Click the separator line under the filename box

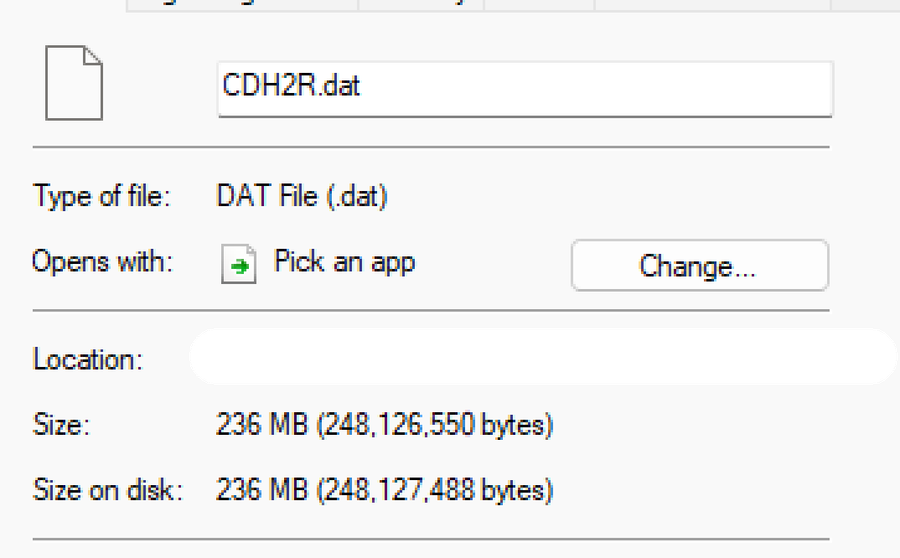(x=432, y=147)
